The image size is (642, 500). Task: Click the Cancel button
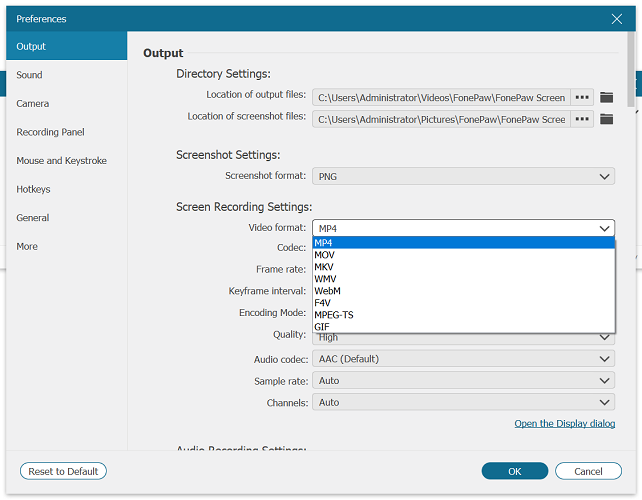[588, 471]
